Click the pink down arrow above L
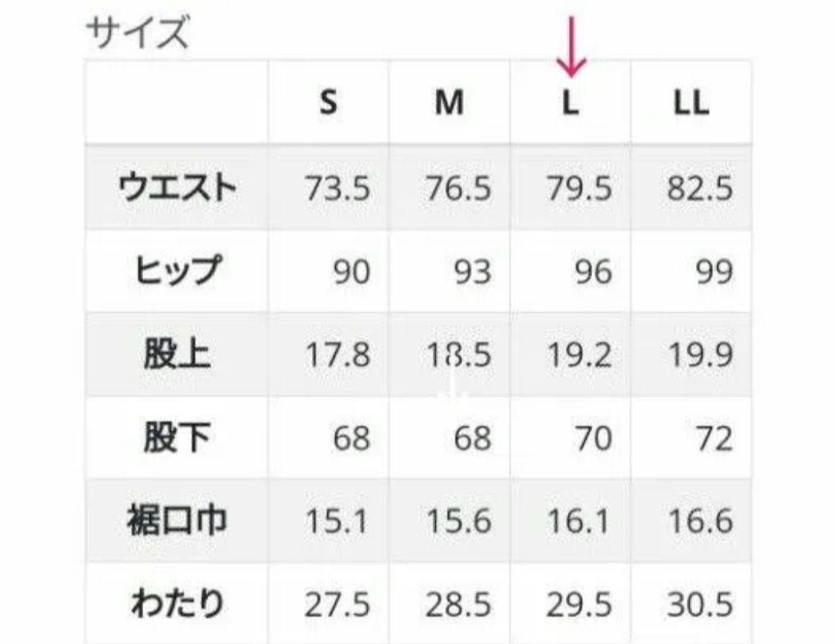The image size is (836, 644). (571, 45)
